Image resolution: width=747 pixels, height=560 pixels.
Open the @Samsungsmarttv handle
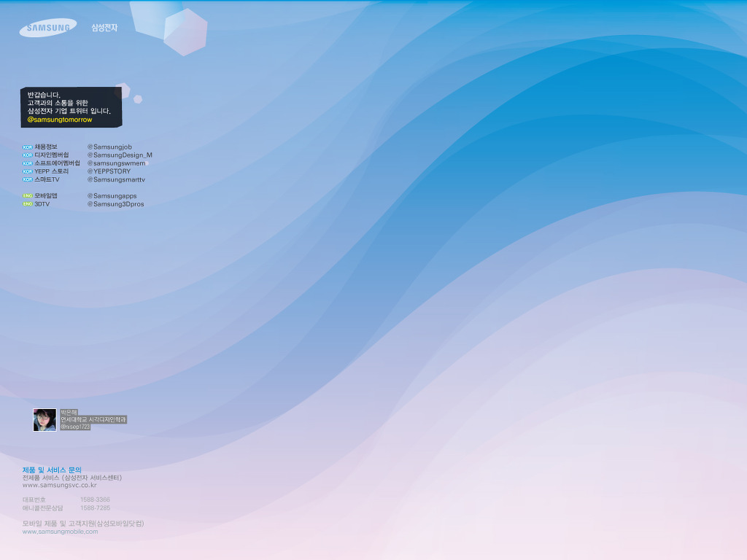click(117, 179)
